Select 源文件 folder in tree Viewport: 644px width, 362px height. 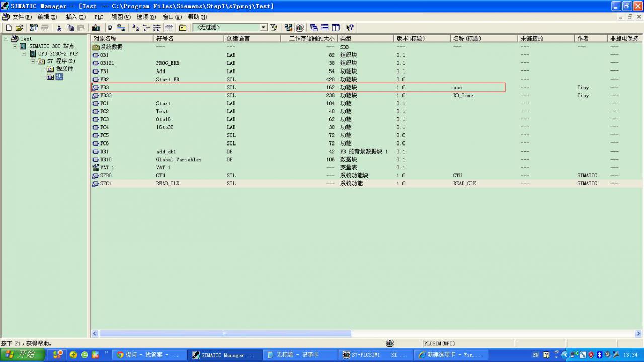tap(64, 69)
